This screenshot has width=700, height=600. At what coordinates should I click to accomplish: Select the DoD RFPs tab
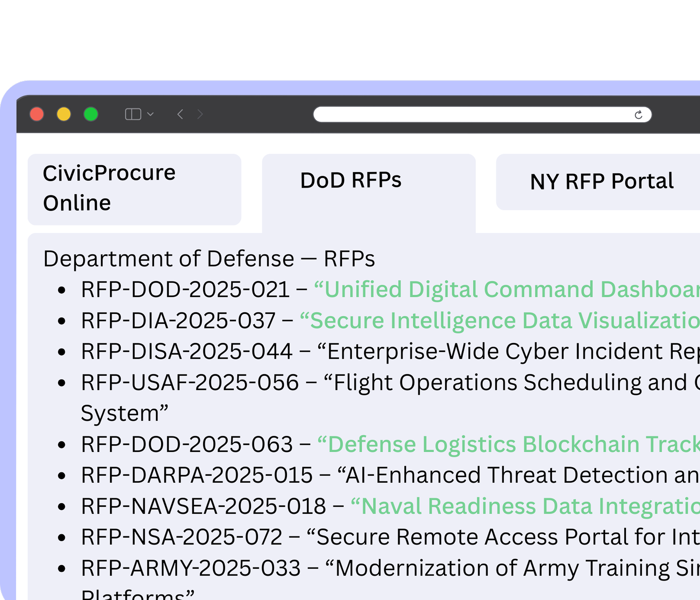pos(369,193)
